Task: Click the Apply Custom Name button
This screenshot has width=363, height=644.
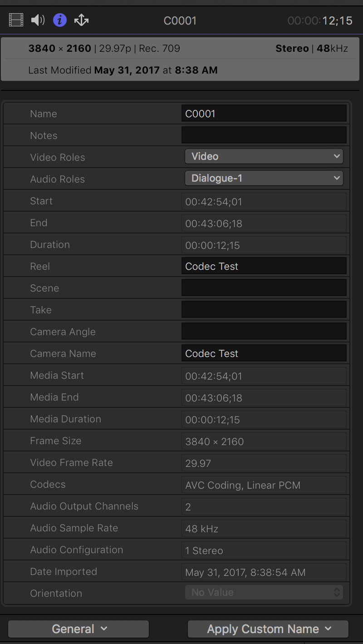Action: 268,629
